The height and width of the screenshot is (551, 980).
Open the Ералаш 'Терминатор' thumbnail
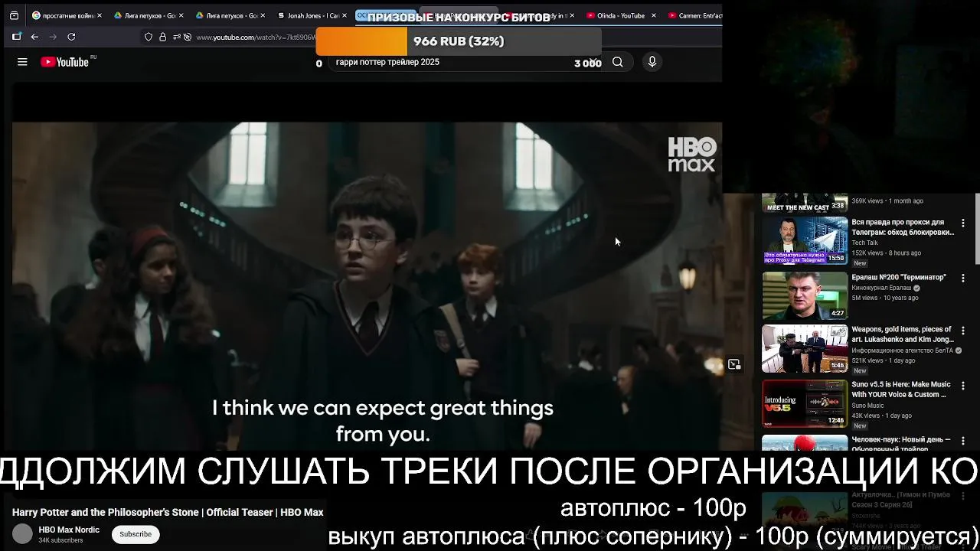pyautogui.click(x=805, y=295)
